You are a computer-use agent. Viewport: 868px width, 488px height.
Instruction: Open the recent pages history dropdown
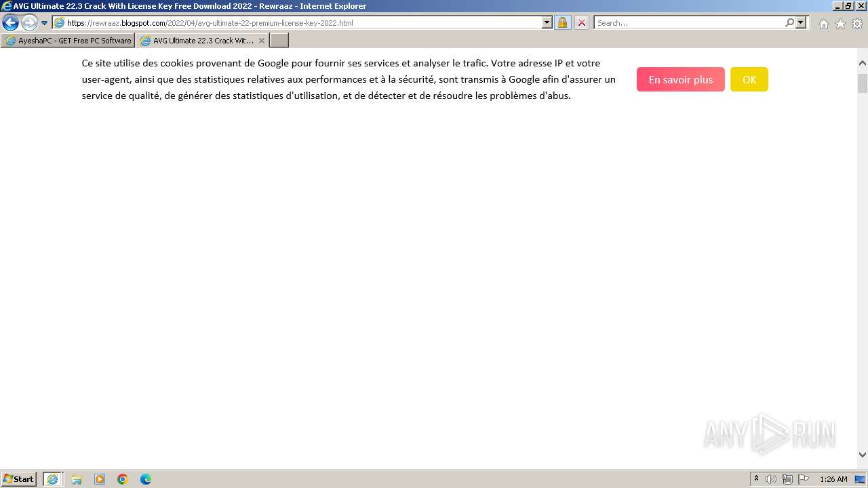(x=45, y=22)
